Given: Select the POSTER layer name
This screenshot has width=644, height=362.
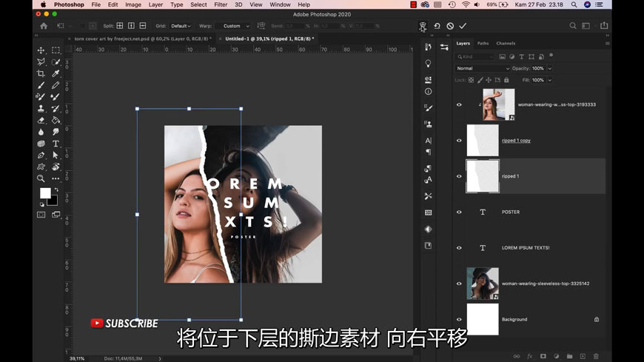Looking at the screenshot, I should (511, 212).
